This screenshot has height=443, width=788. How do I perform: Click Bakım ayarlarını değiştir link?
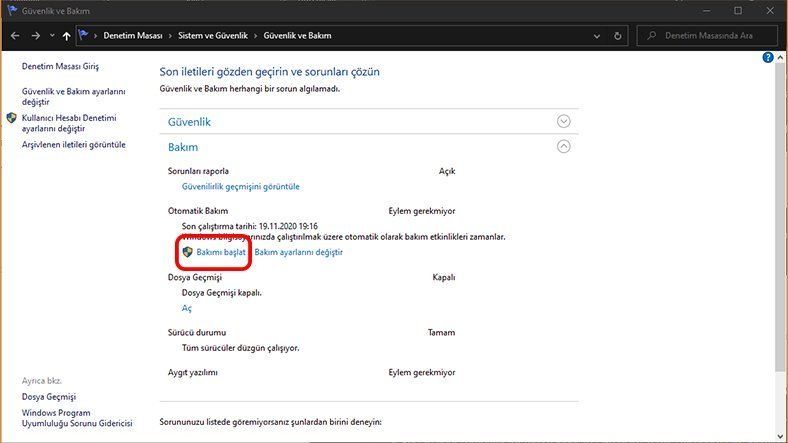[x=298, y=252]
